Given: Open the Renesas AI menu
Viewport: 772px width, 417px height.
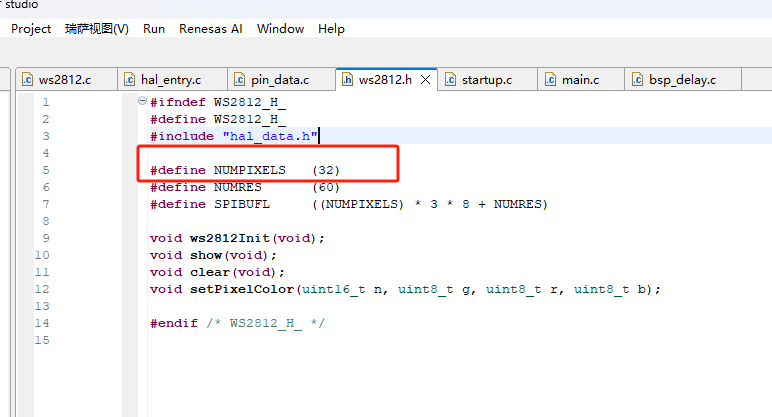Looking at the screenshot, I should point(210,29).
